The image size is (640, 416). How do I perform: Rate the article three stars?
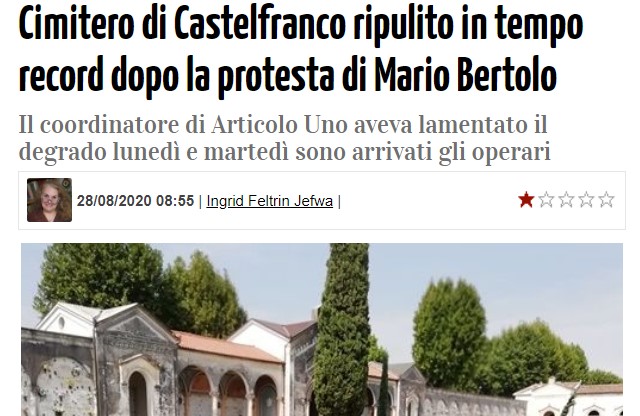point(566,200)
